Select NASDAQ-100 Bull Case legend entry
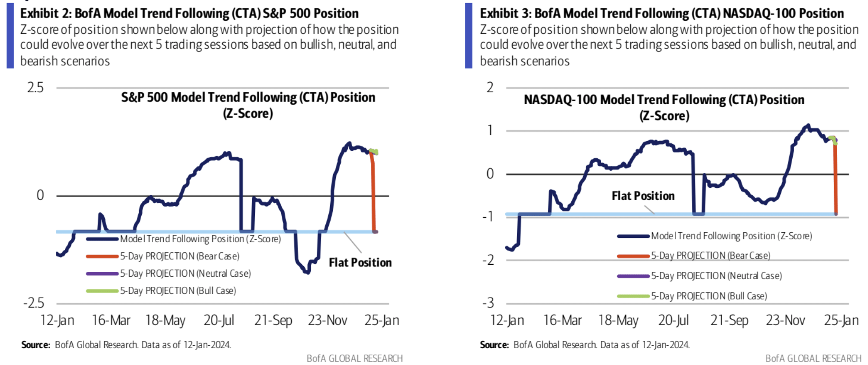 [x=692, y=296]
